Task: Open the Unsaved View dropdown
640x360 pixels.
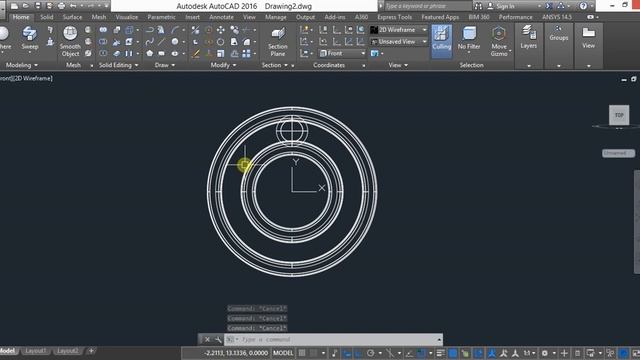Action: pyautogui.click(x=399, y=42)
